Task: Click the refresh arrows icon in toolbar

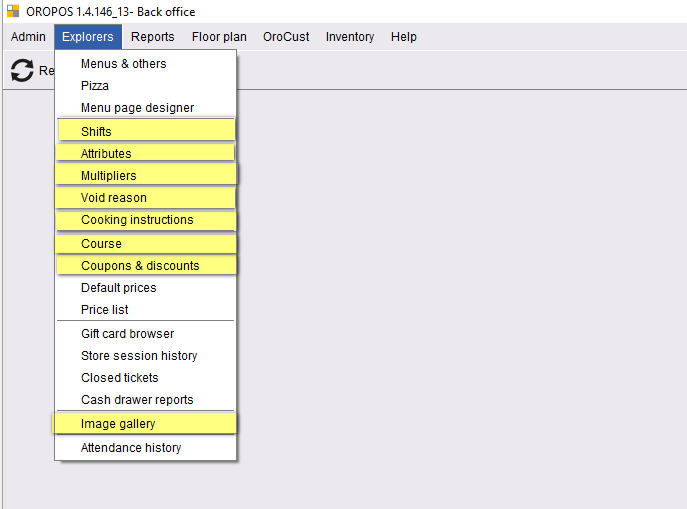Action: coord(22,70)
